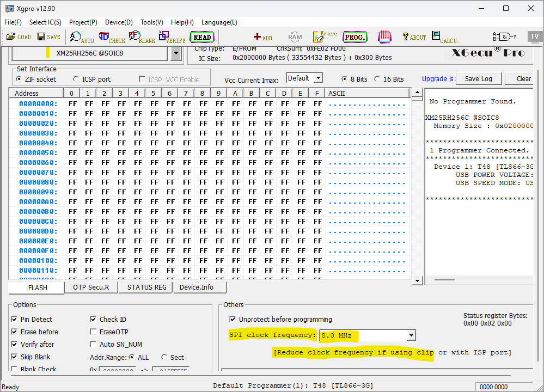This screenshot has width=544, height=392.
Task: Open the Device(D) menu
Action: click(119, 22)
